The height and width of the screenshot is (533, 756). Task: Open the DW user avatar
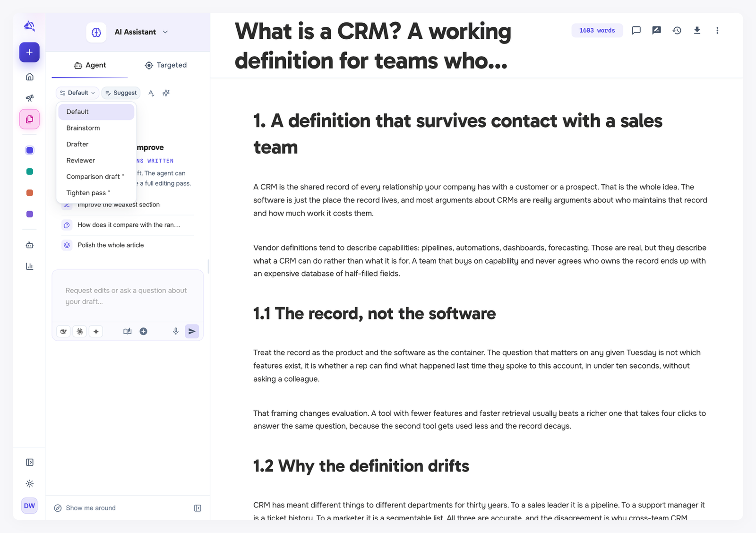(x=29, y=506)
